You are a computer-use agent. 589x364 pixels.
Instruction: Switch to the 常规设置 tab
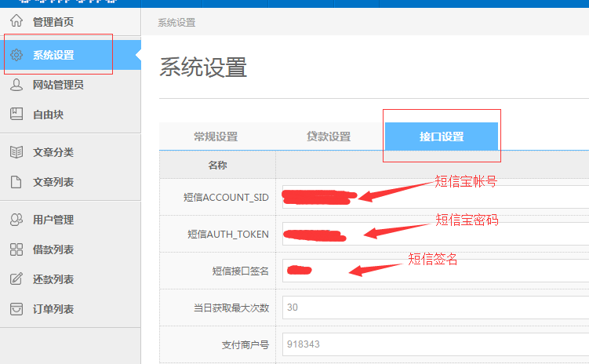click(216, 136)
